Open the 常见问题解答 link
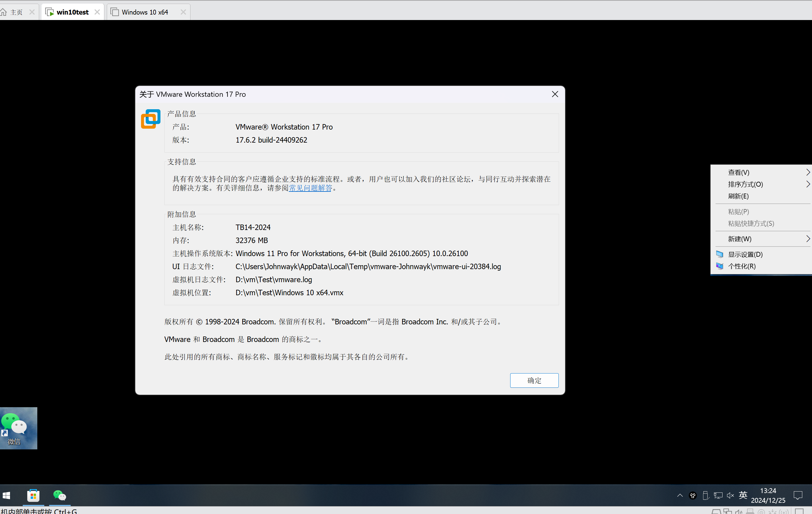The width and height of the screenshot is (812, 514). [310, 188]
